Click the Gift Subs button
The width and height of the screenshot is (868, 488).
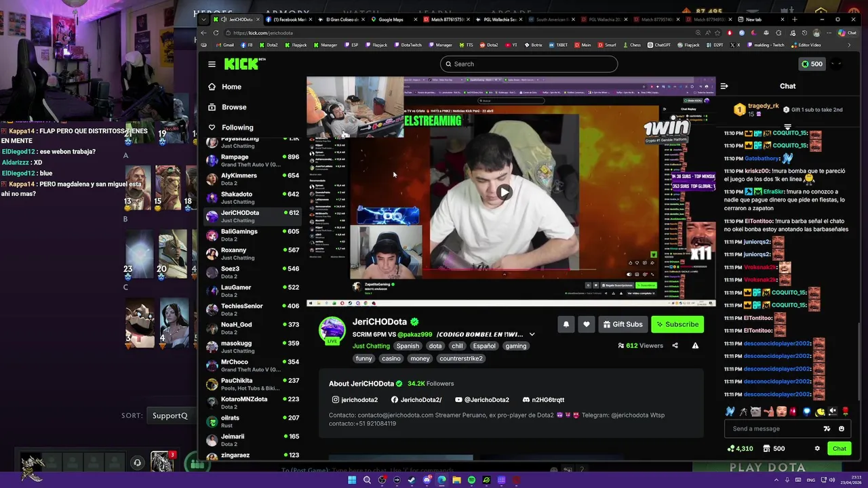point(623,325)
